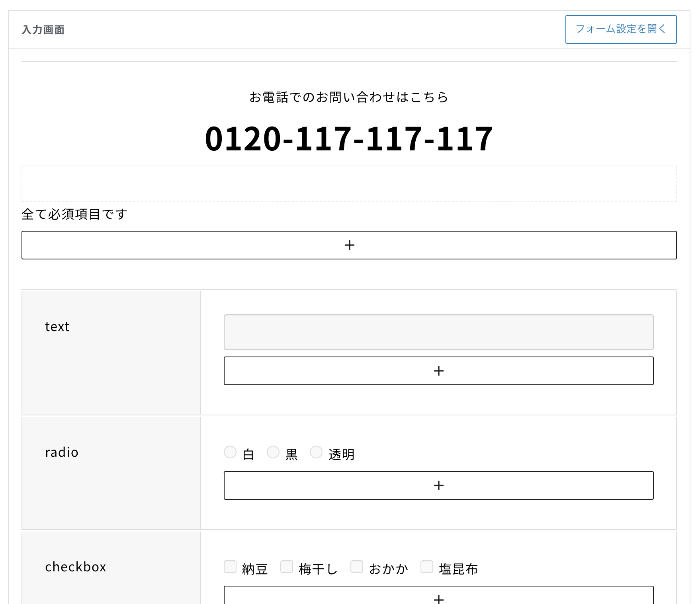Click the + in the radio row
The image size is (700, 604).
[438, 485]
